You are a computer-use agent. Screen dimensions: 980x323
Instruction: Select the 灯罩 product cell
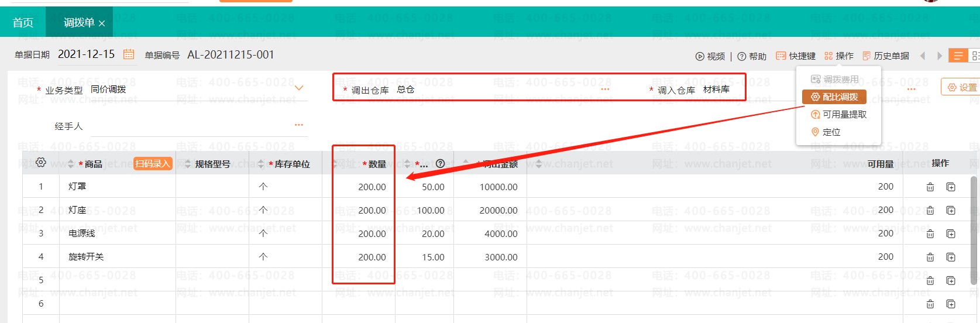click(x=118, y=186)
